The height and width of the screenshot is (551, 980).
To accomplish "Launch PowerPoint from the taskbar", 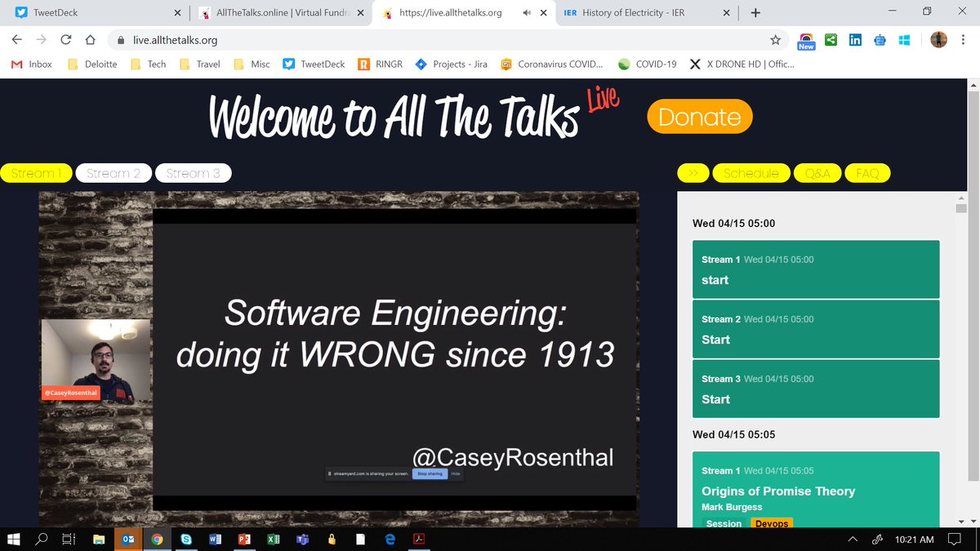I will (244, 539).
